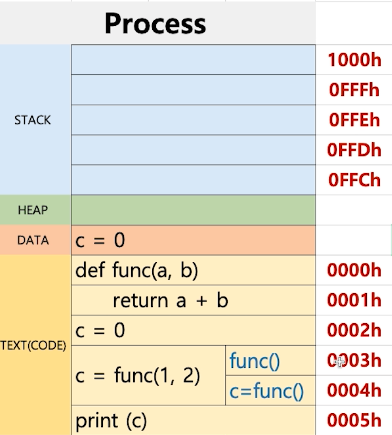This screenshot has width=392, height=435.
Task: Click address cell 0FFCh
Action: click(354, 180)
